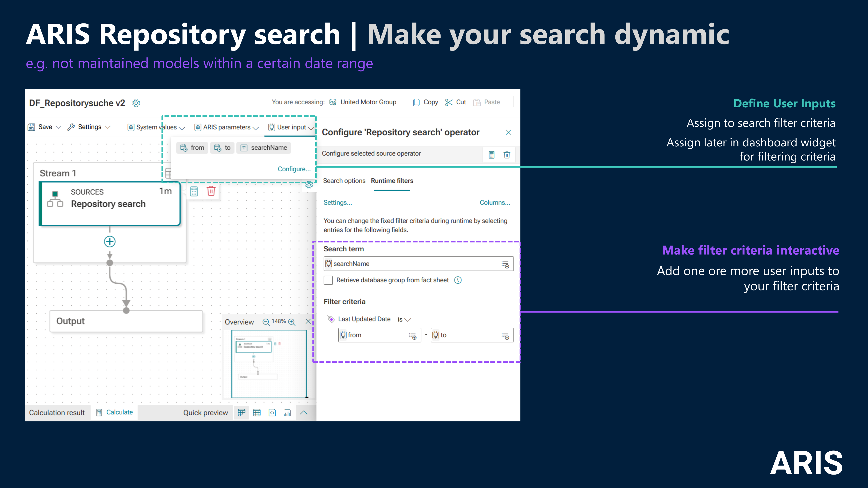The width and height of the screenshot is (868, 488).
Task: Change the 'is' comparison operator dropdown
Action: [404, 319]
